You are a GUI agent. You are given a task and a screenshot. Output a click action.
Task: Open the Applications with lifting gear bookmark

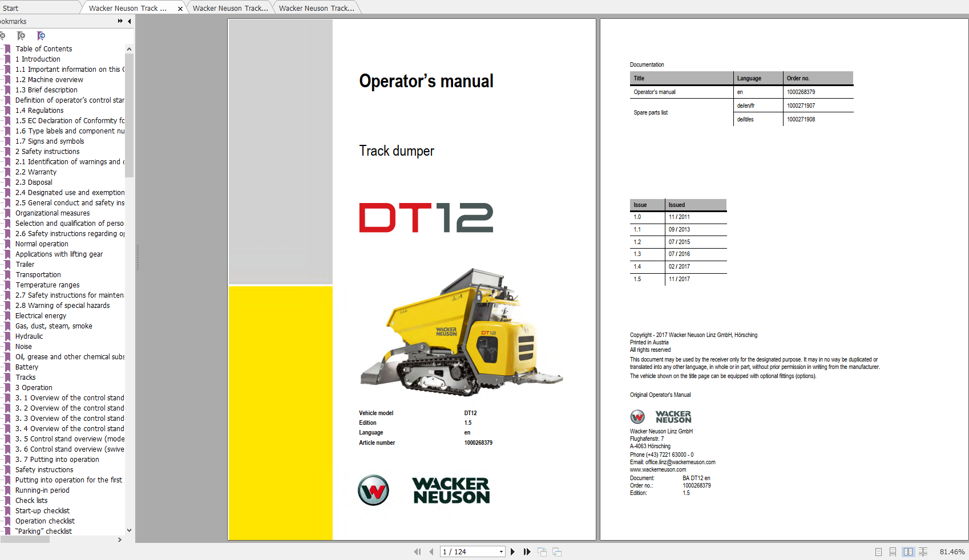[59, 254]
